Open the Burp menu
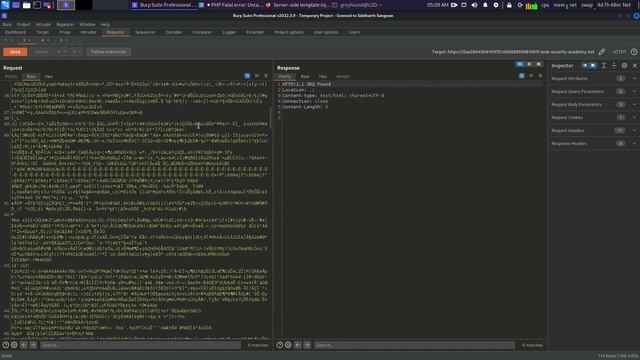This screenshot has height=360, width=640. pos(7,24)
